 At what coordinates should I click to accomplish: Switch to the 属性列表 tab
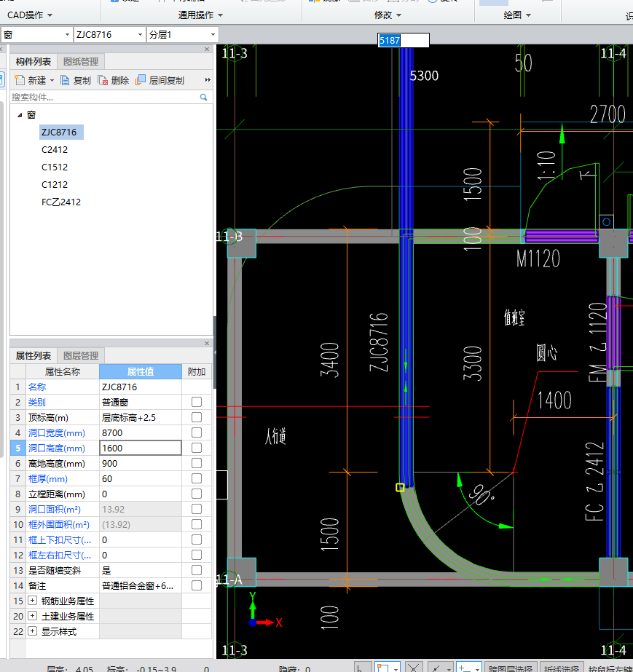pos(34,356)
